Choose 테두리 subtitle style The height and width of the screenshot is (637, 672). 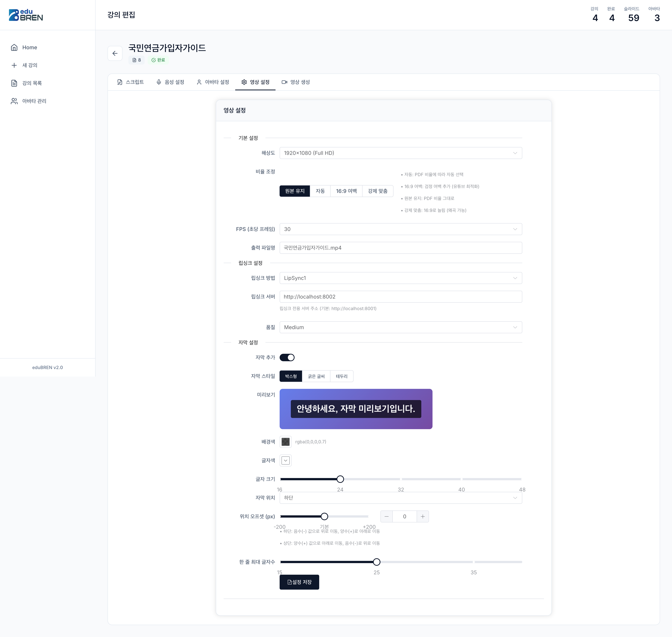[x=342, y=376]
